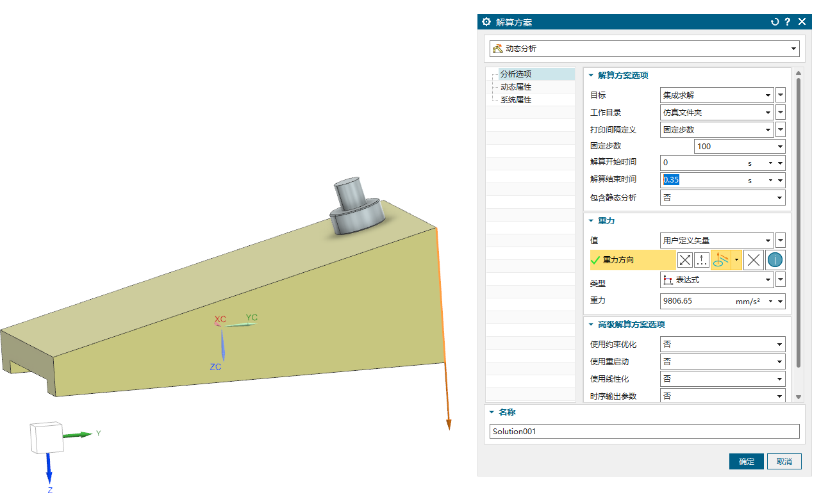Select the inferred vector icon

(x=721, y=260)
